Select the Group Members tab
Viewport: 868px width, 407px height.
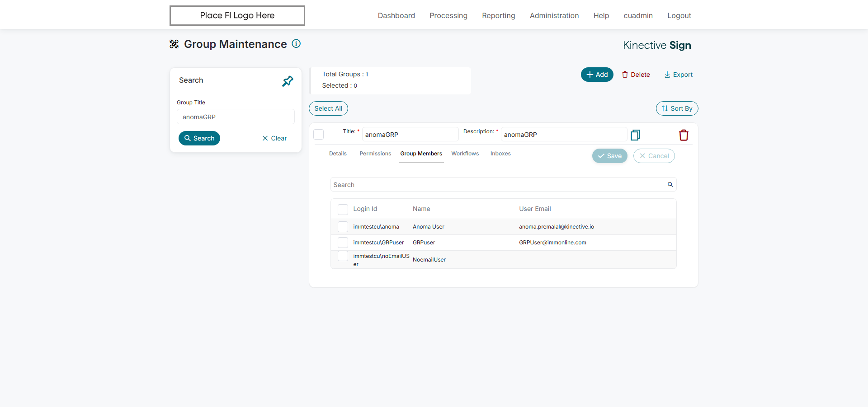[421, 154]
